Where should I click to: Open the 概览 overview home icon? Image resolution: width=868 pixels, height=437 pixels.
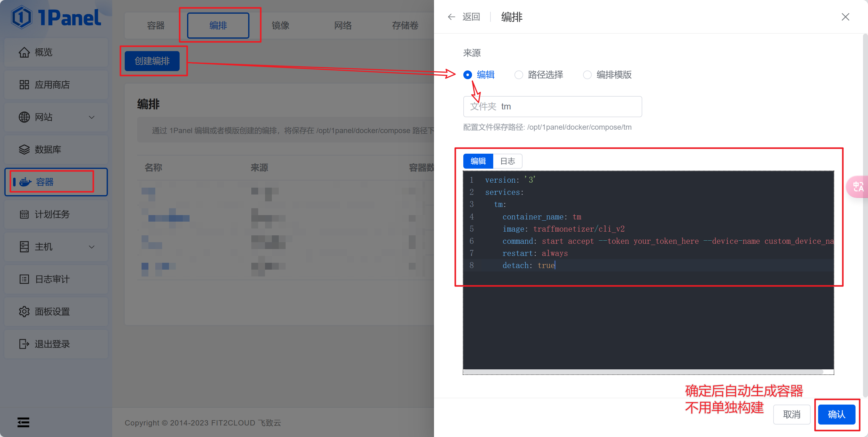pyautogui.click(x=24, y=52)
